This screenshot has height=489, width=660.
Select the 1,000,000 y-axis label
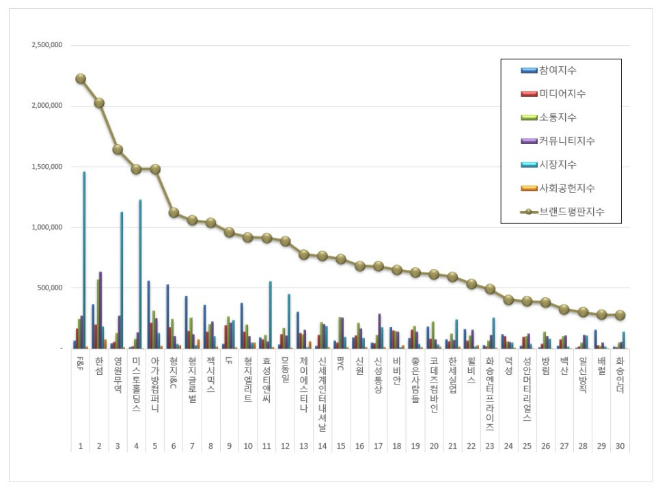[x=47, y=227]
